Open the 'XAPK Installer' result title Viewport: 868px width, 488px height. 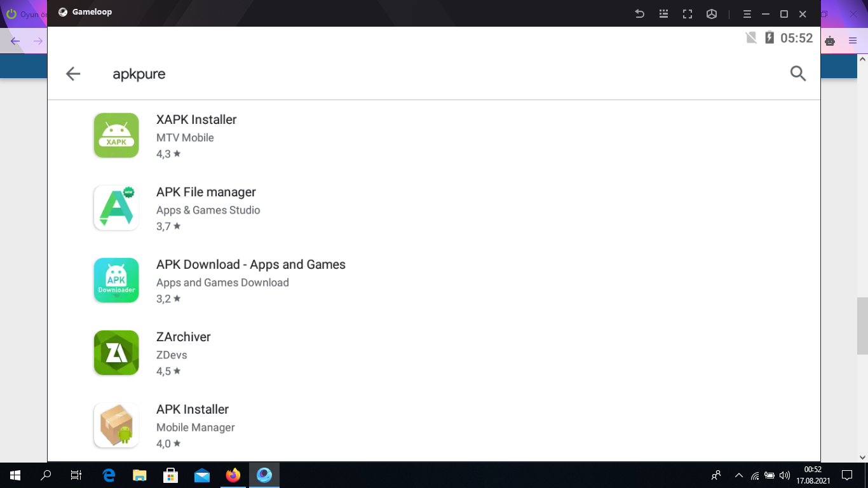click(x=196, y=119)
